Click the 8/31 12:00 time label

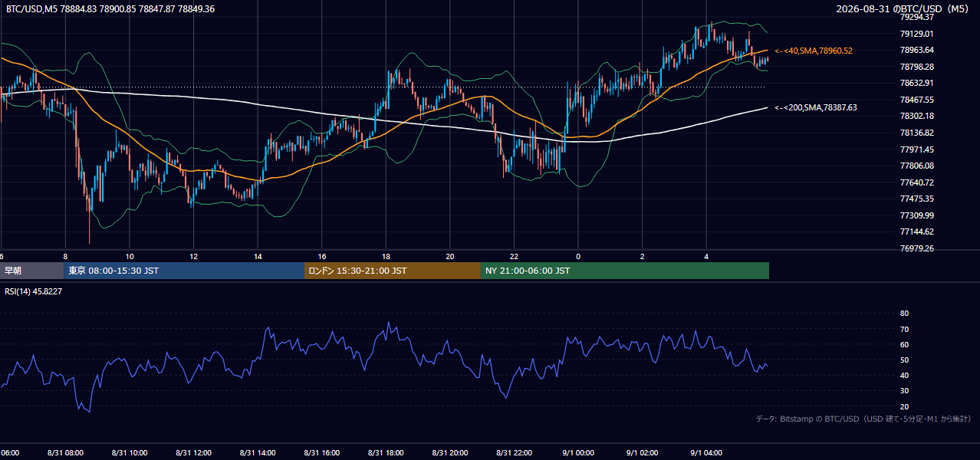[x=194, y=453]
